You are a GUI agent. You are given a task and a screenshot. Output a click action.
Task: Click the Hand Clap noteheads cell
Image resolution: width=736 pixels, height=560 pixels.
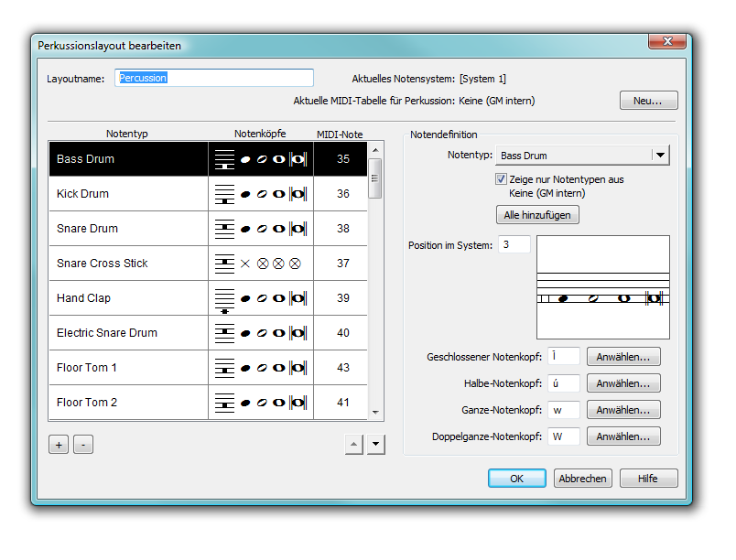pyautogui.click(x=261, y=297)
